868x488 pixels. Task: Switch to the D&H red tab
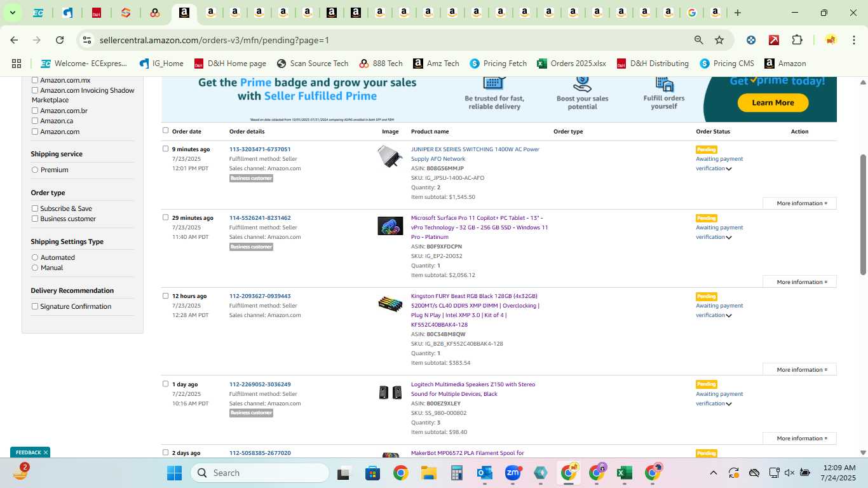97,13
